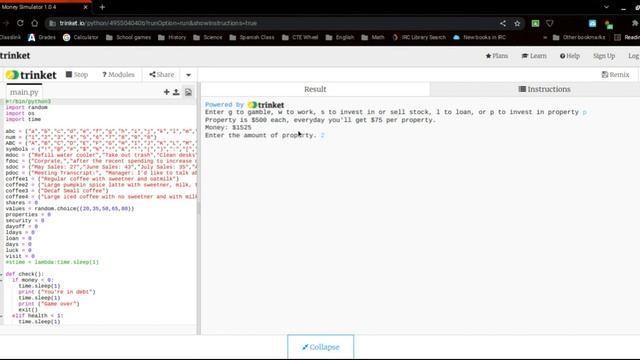Toggle the fold arrow beside def check()
The height and width of the screenshot is (360, 640).
(x=2, y=274)
